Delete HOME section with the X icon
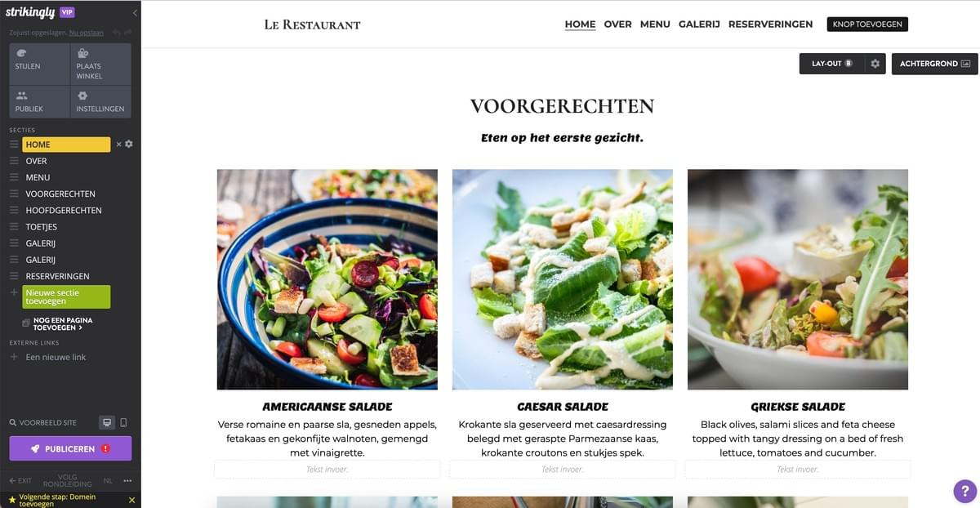 pos(118,145)
